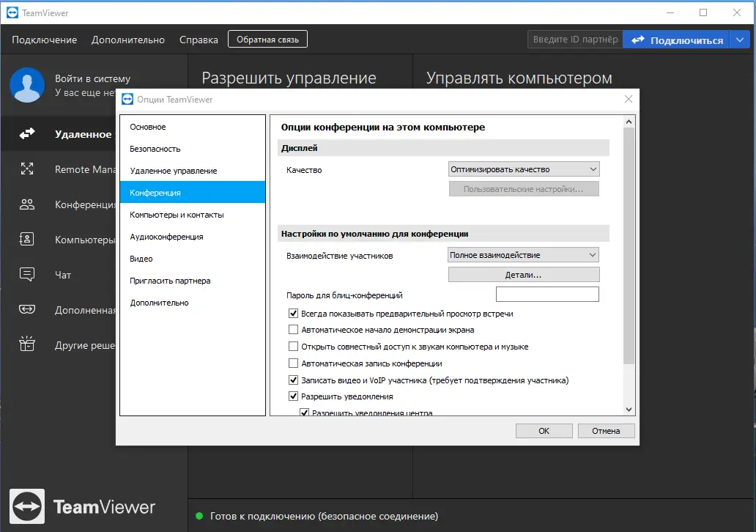The width and height of the screenshot is (756, 532).
Task: Select Advanced (Дополнительно) category in options list
Action: (x=193, y=303)
